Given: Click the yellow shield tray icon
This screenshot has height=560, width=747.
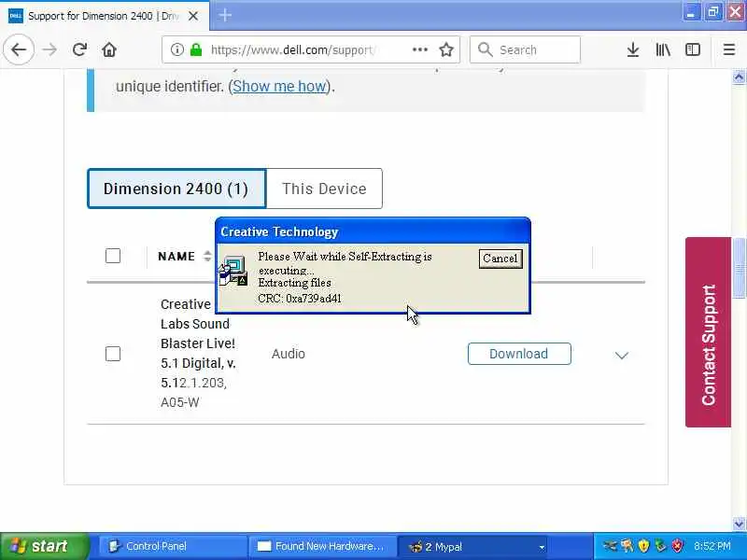Looking at the screenshot, I should coord(643,546).
